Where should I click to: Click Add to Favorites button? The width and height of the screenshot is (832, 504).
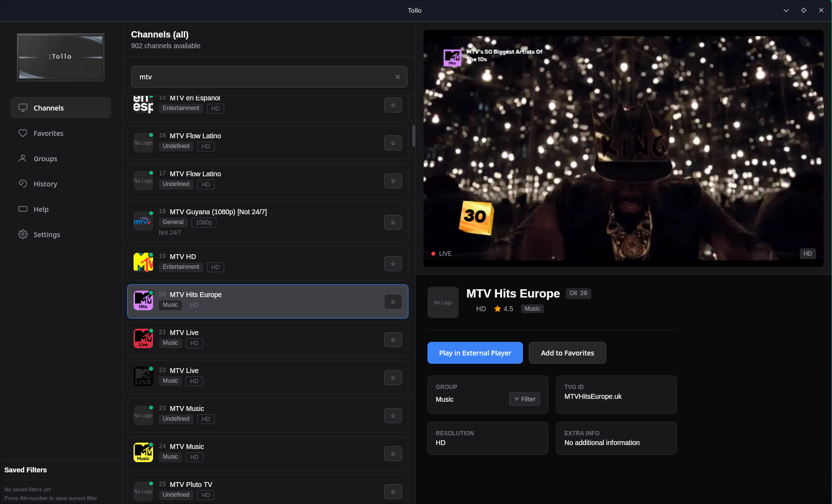pos(567,353)
